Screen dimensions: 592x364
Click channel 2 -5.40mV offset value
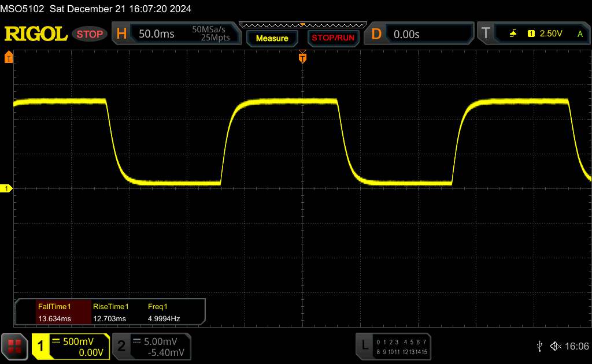pos(166,352)
